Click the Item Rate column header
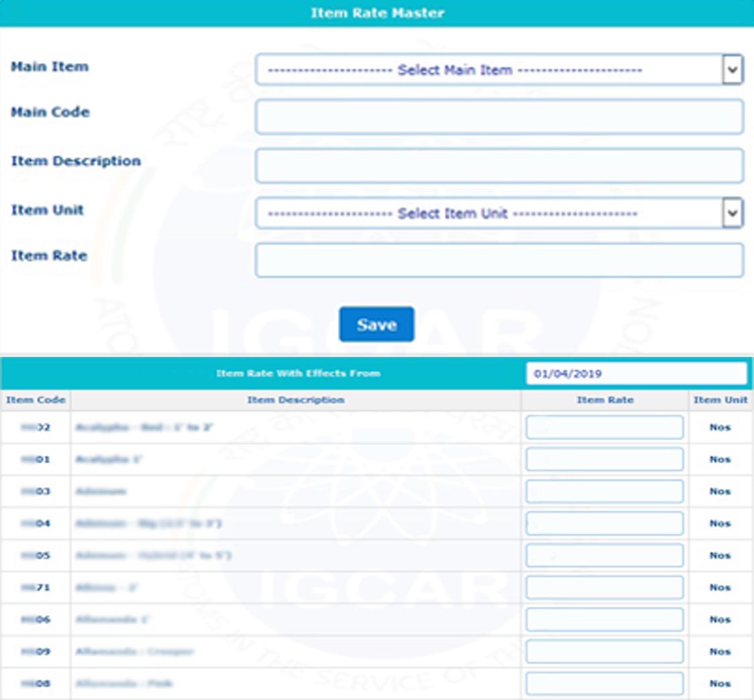 tap(605, 400)
